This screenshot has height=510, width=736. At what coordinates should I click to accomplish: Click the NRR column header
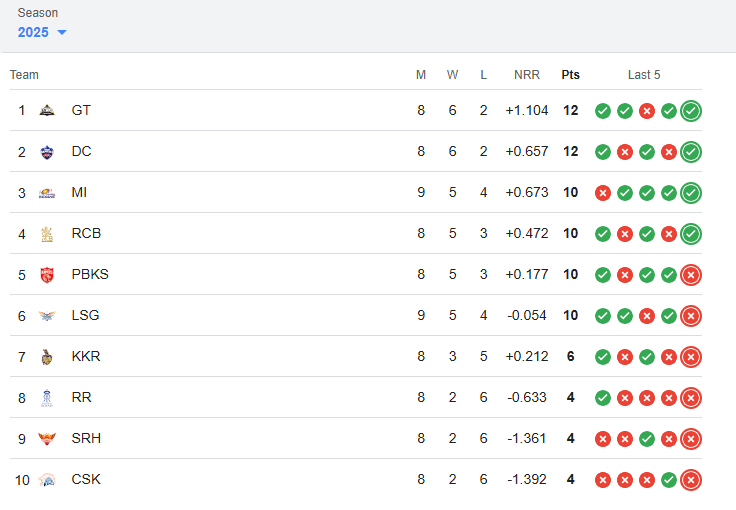(527, 75)
